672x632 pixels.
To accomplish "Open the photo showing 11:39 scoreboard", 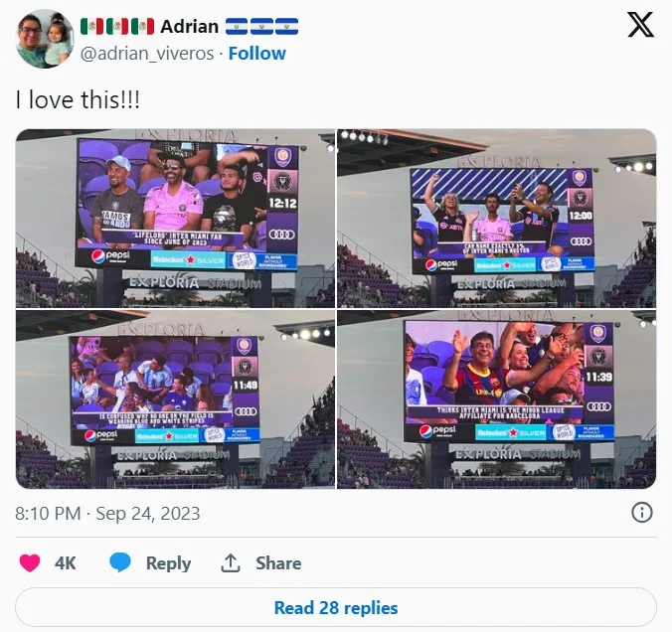I will 497,399.
